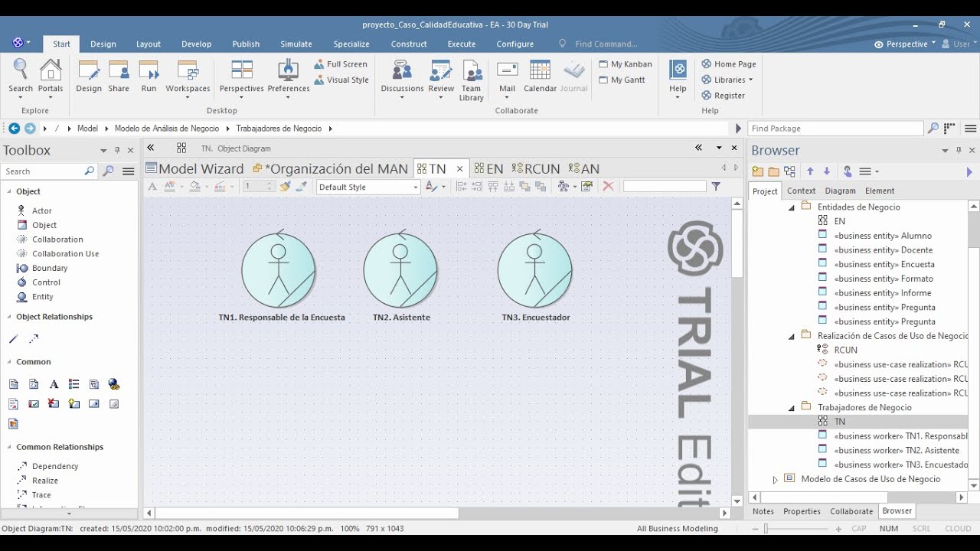980x551 pixels.
Task: Switch to the Design ribbon tab
Action: tap(103, 44)
